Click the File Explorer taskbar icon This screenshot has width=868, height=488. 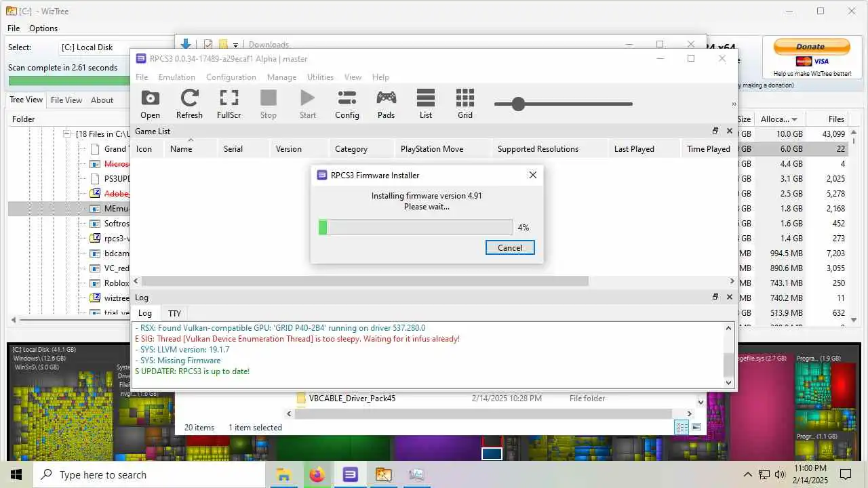point(283,474)
